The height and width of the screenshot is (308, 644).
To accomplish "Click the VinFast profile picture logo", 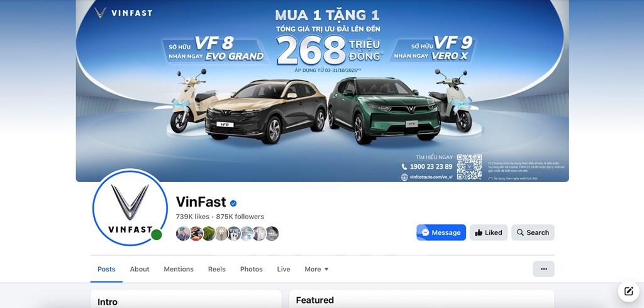I will coord(130,207).
